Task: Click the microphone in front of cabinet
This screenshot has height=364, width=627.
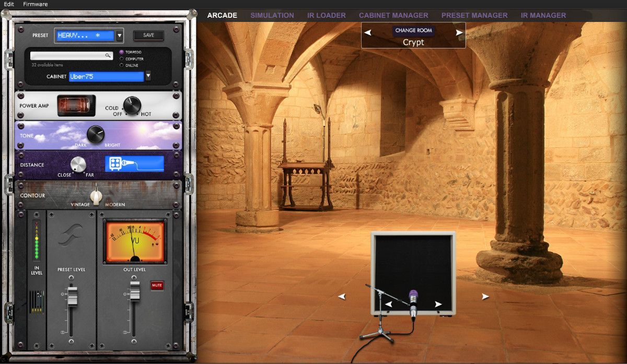Action: click(413, 303)
